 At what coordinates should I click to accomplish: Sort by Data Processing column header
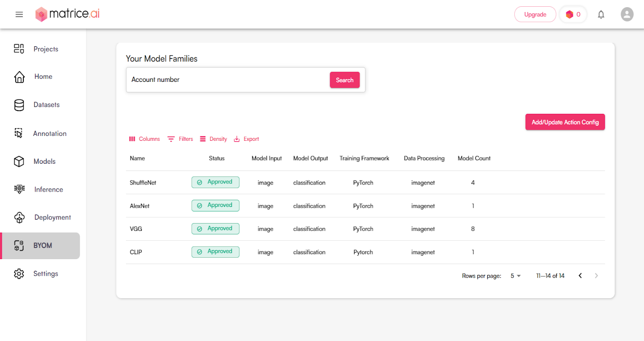tap(424, 158)
